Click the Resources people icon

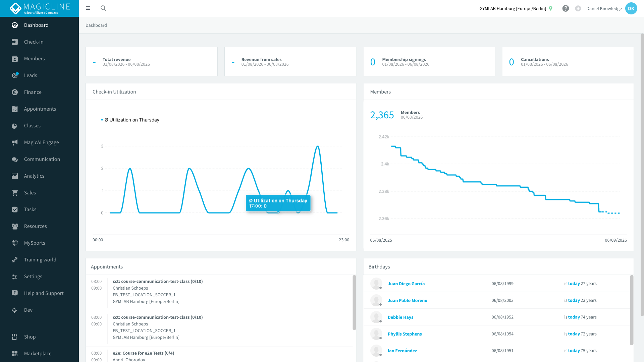point(15,226)
